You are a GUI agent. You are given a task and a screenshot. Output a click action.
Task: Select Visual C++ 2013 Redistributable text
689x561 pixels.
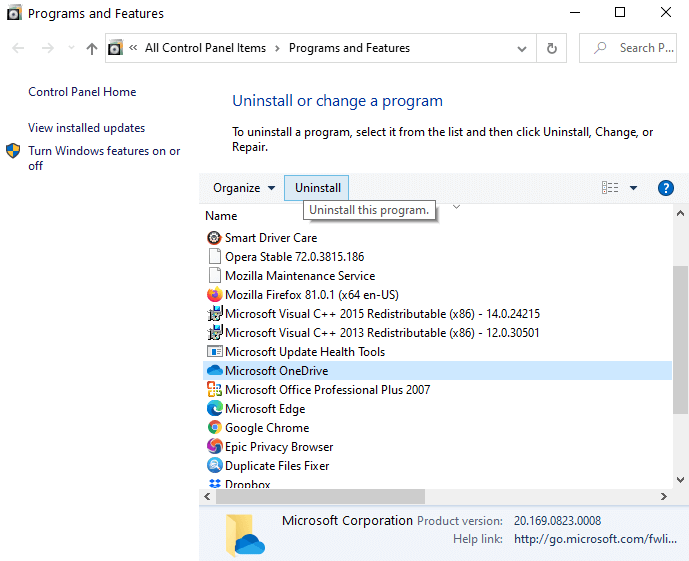coord(382,333)
